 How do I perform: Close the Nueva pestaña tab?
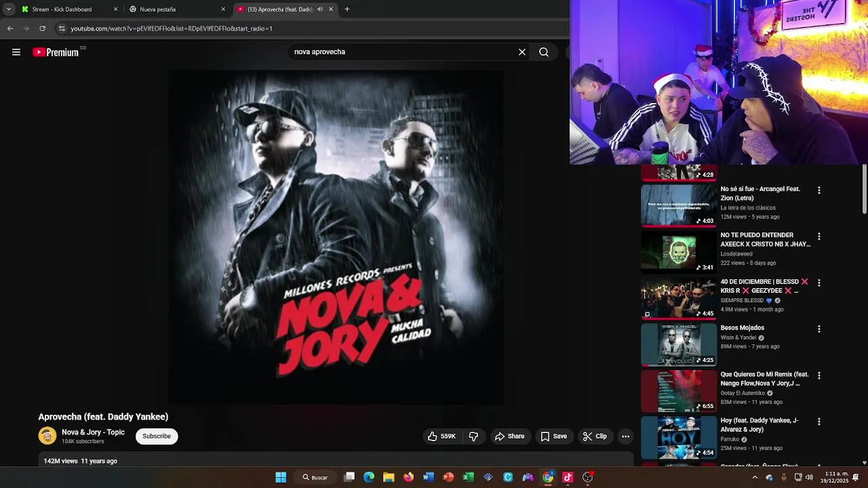pyautogui.click(x=223, y=9)
